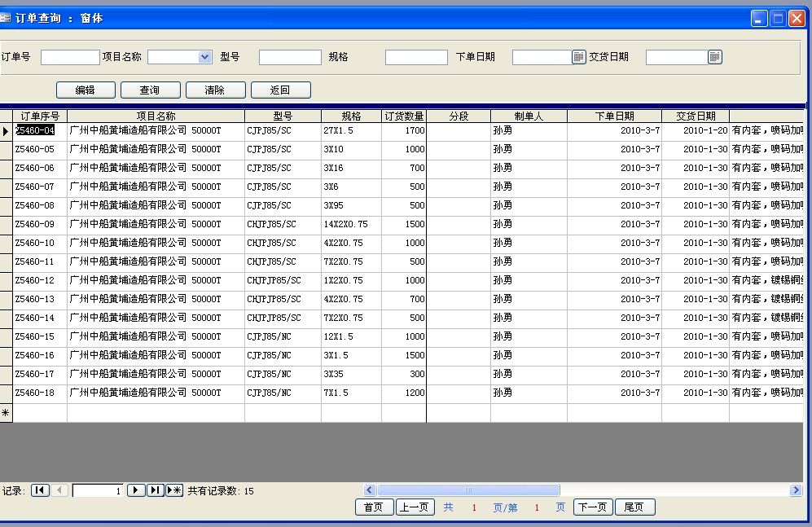Click the horizontal scrollbar right arrow

pyautogui.click(x=796, y=490)
